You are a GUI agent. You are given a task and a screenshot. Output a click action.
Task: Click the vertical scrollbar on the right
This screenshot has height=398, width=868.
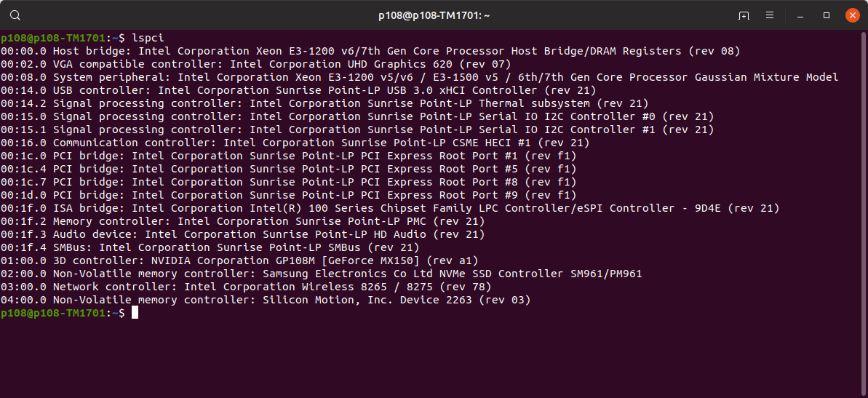[x=864, y=213]
